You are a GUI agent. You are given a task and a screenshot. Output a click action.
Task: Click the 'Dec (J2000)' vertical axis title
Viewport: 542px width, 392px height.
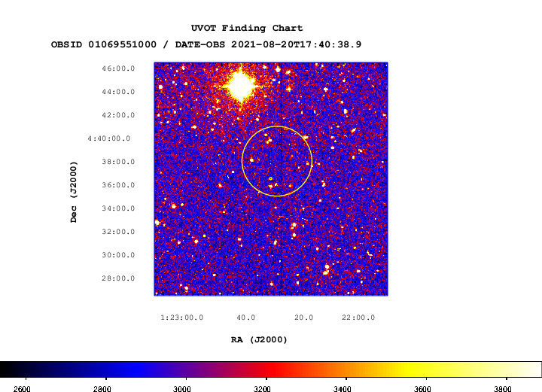click(74, 192)
